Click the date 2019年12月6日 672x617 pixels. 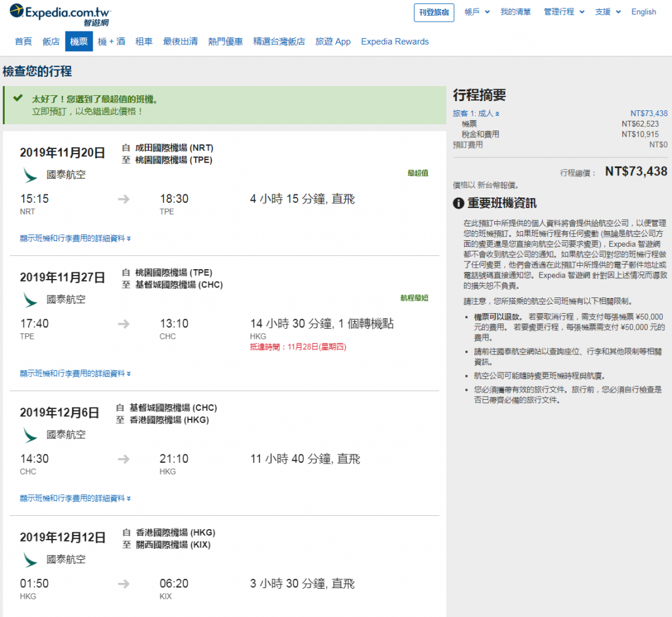point(60,412)
